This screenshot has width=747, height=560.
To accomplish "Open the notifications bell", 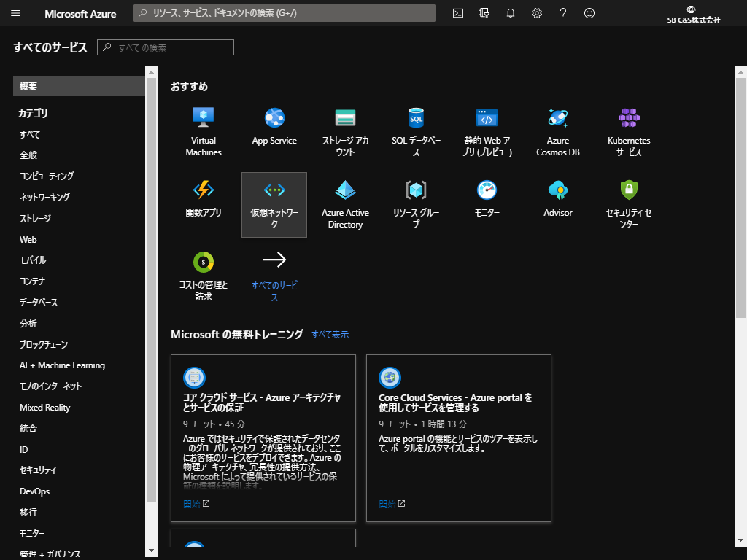I will click(x=510, y=13).
